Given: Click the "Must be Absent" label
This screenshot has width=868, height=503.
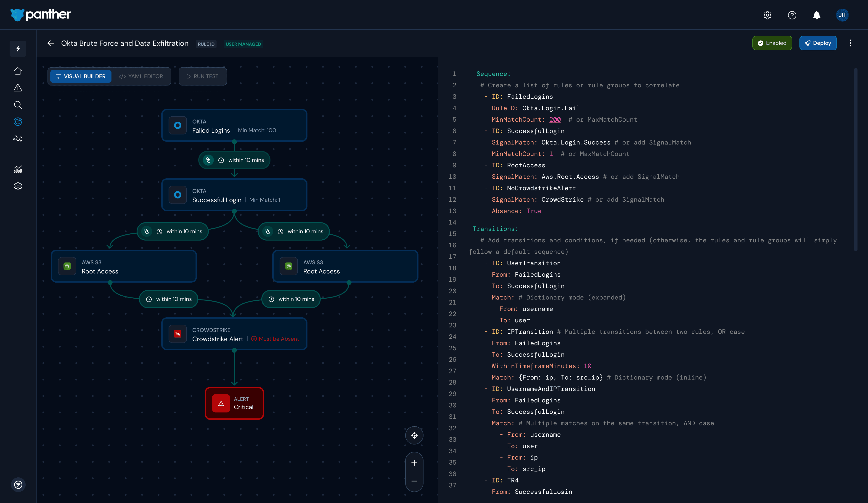Looking at the screenshot, I should click(x=275, y=339).
